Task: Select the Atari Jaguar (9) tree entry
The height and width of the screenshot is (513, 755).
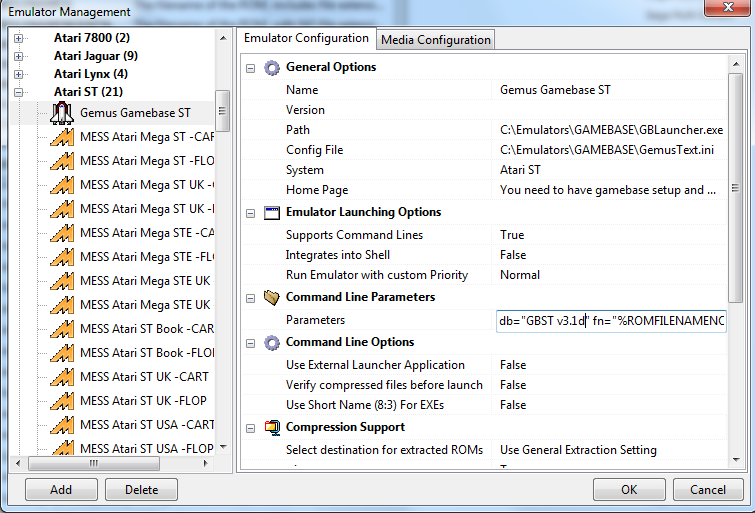Action: 96,56
